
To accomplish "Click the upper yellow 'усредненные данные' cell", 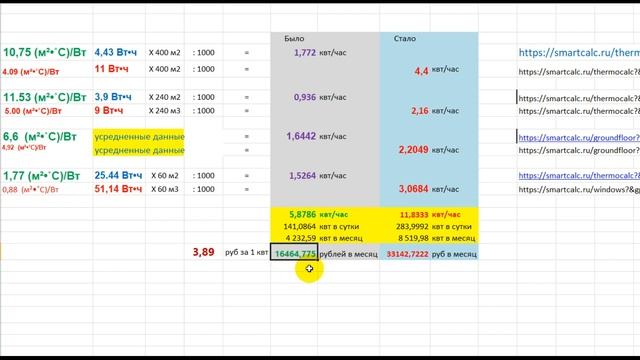I will tap(139, 137).
